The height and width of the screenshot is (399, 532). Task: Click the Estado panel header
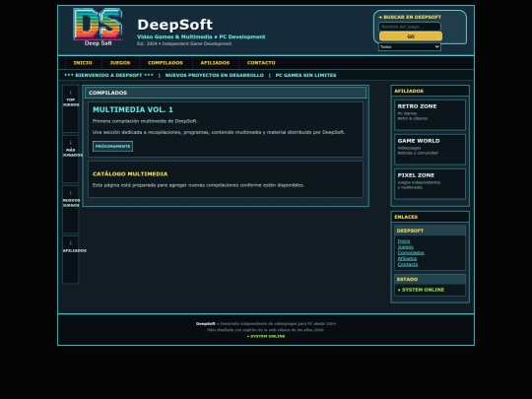[430, 279]
